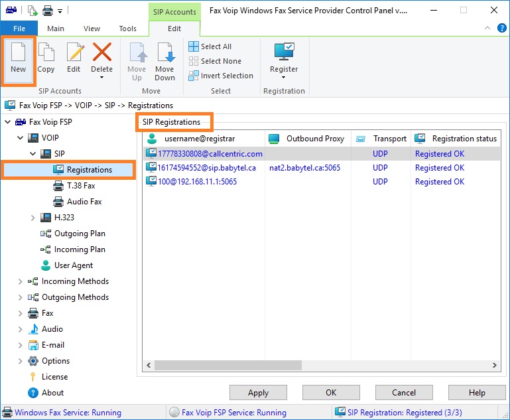Click the horizontal scrollbar thumb
Image resolution: width=510 pixels, height=420 pixels.
(228, 366)
